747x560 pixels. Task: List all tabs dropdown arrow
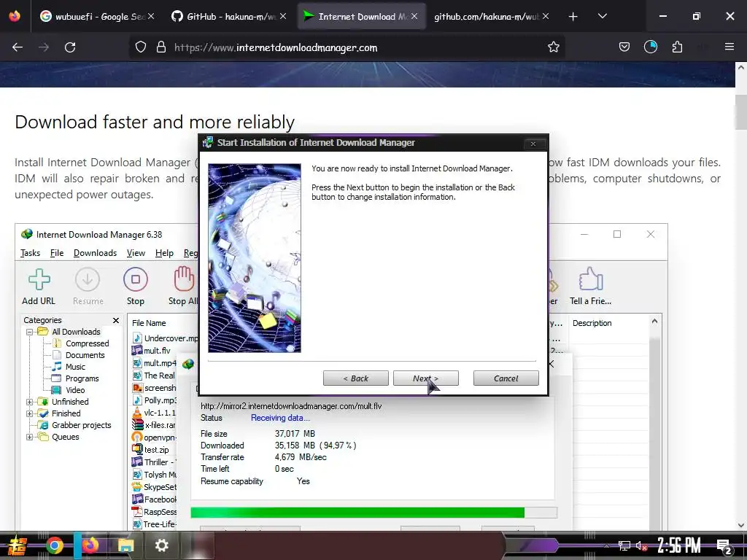click(x=602, y=16)
